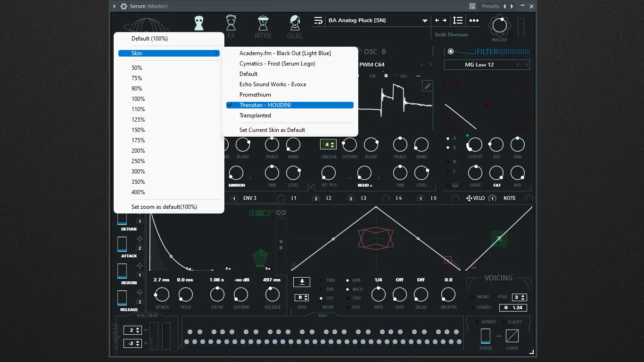Toggle the LFO ANCH option
The image size is (644, 362).
pos(347,289)
